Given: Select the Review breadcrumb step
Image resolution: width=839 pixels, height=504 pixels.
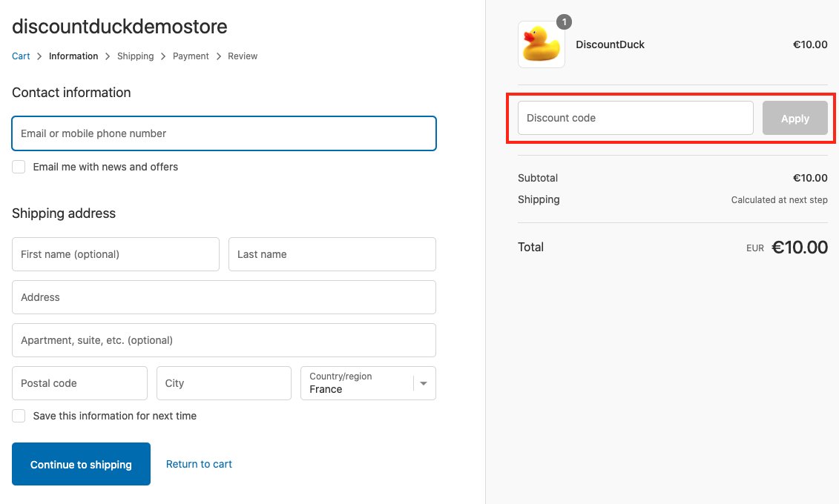Looking at the screenshot, I should pyautogui.click(x=243, y=56).
